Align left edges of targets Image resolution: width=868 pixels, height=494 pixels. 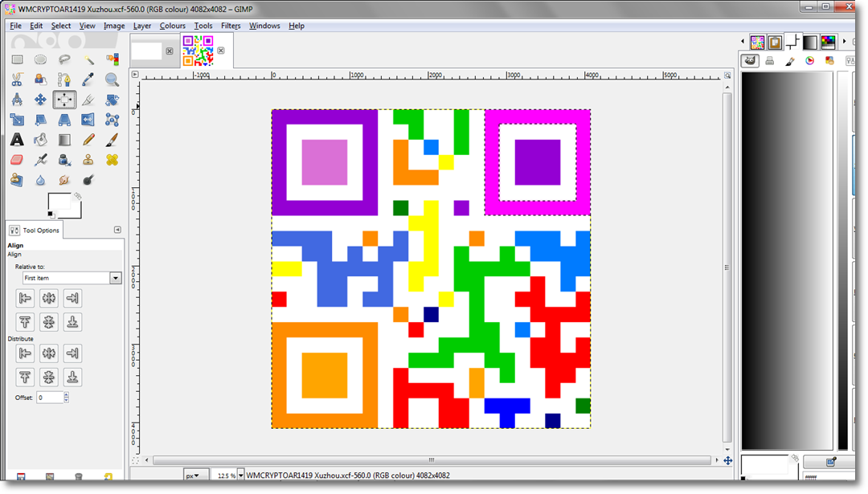pos(25,298)
